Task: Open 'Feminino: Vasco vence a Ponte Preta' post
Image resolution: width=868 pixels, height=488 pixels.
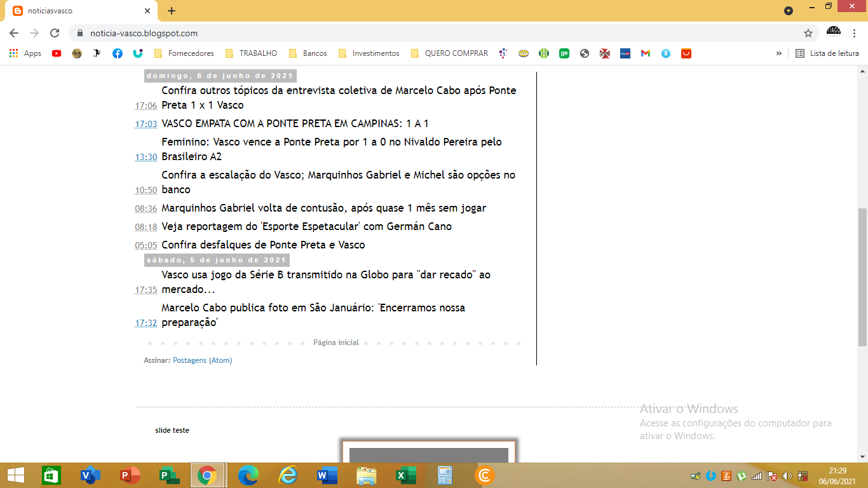Action: pyautogui.click(x=332, y=149)
